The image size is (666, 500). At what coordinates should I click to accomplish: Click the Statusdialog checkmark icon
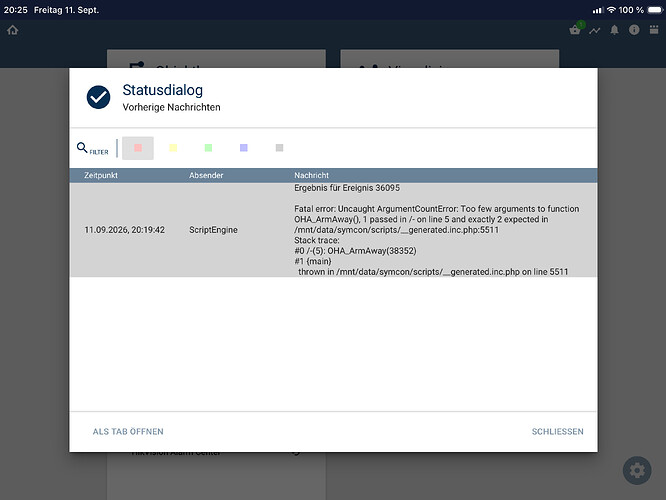[99, 97]
